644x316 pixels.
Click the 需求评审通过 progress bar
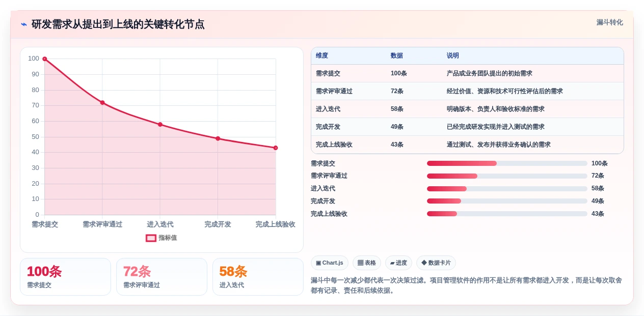point(507,176)
